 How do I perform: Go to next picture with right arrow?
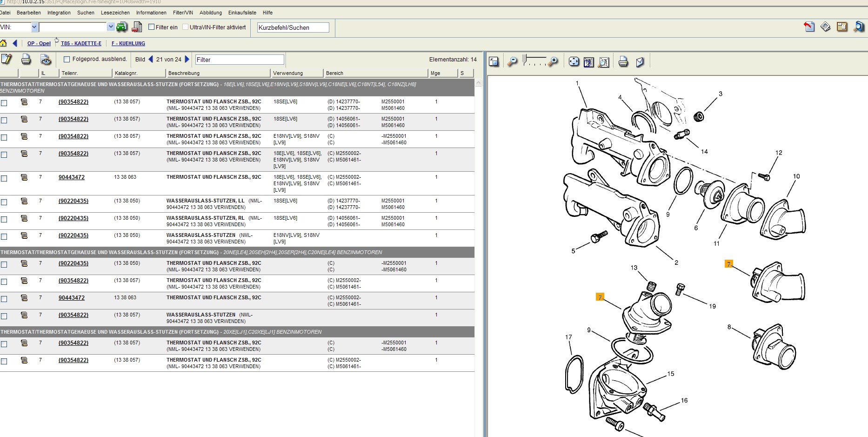(187, 59)
